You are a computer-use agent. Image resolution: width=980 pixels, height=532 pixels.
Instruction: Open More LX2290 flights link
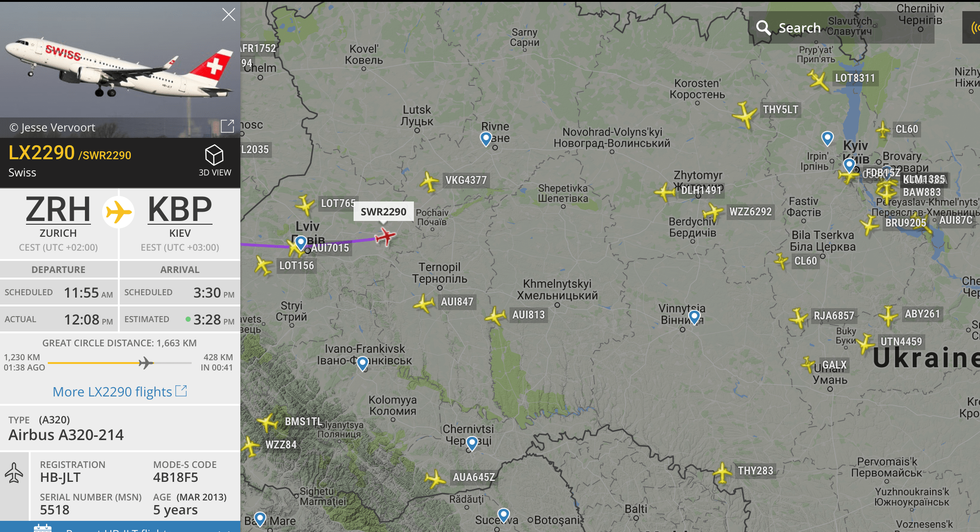pyautogui.click(x=120, y=392)
